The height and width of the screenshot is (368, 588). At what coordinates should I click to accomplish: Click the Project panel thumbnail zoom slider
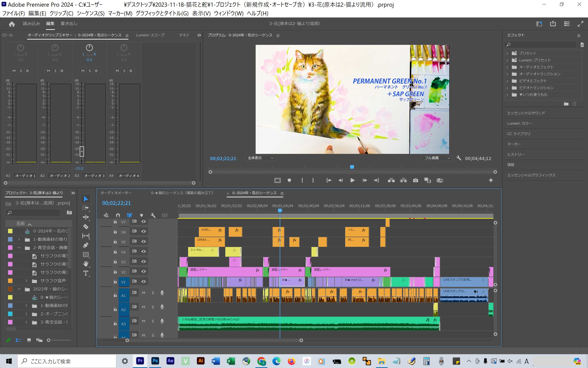49,340
